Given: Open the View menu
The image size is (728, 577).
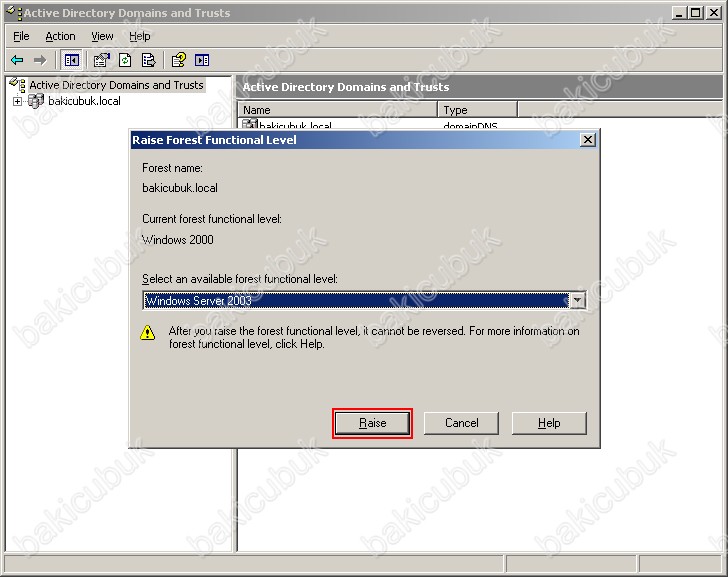Looking at the screenshot, I should coord(102,36).
